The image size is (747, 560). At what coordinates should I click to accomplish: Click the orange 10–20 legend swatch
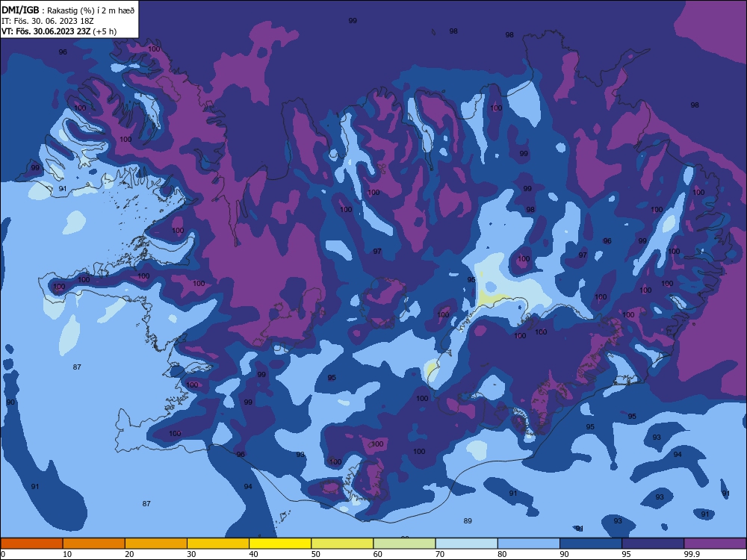(x=94, y=544)
